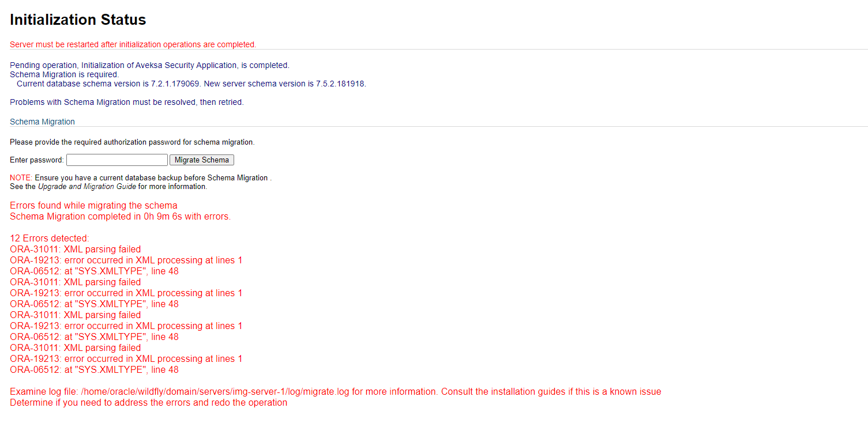Select the 'Schema Migration is required' text
This screenshot has height=427, width=868.
pyautogui.click(x=65, y=74)
